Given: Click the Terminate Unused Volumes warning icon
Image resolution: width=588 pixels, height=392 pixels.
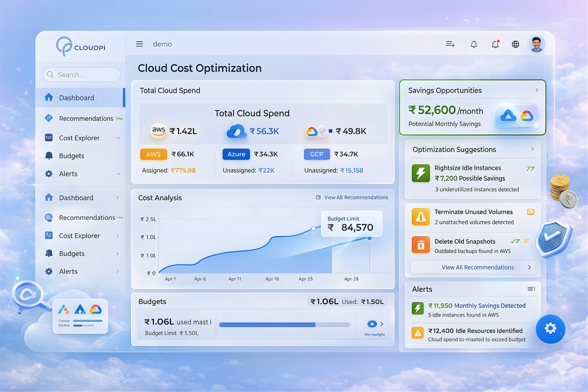Looking at the screenshot, I should [x=420, y=216].
